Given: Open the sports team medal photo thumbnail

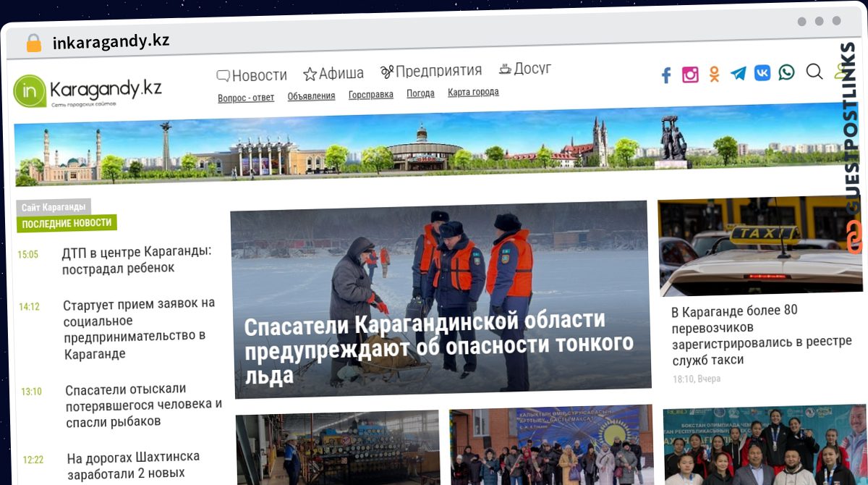Looking at the screenshot, I should 765,444.
